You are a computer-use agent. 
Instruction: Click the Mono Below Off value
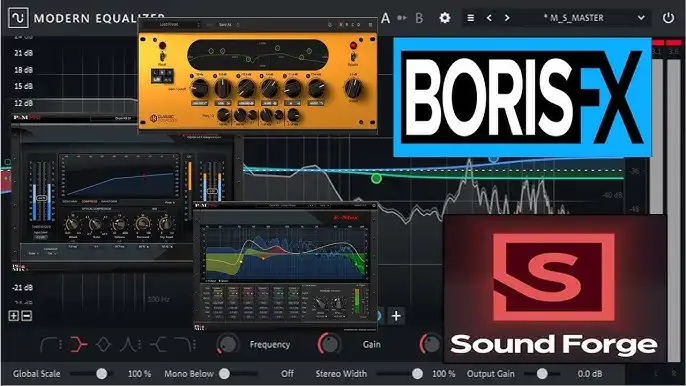[287, 374]
